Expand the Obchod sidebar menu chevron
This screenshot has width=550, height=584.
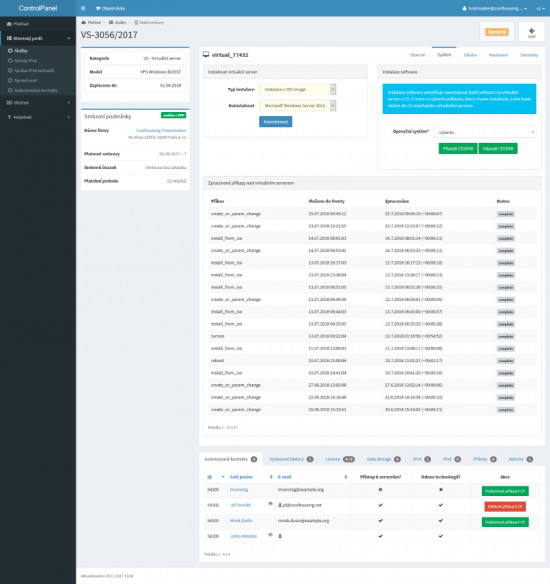[69, 102]
